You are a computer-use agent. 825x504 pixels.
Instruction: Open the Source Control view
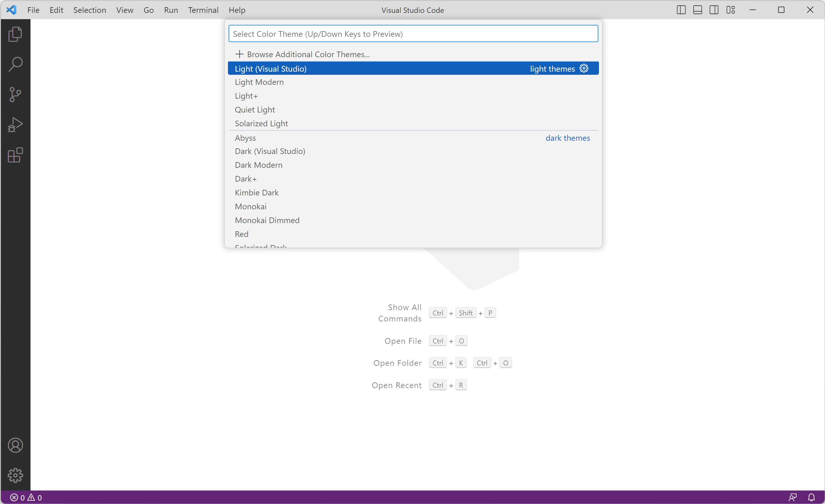point(15,94)
